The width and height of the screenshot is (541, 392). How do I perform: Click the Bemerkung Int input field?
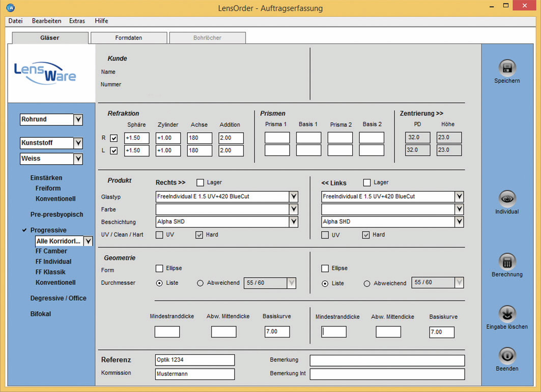tap(387, 374)
